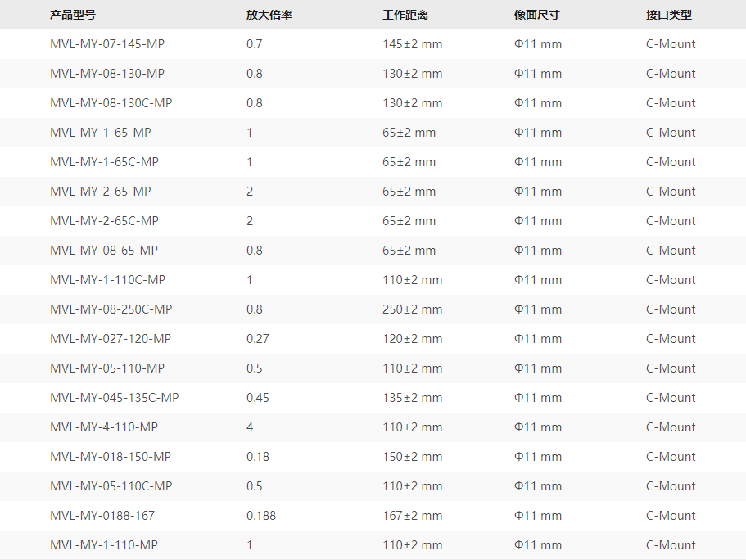Open the MVL-MY-07-145-MP product link

pos(107,44)
